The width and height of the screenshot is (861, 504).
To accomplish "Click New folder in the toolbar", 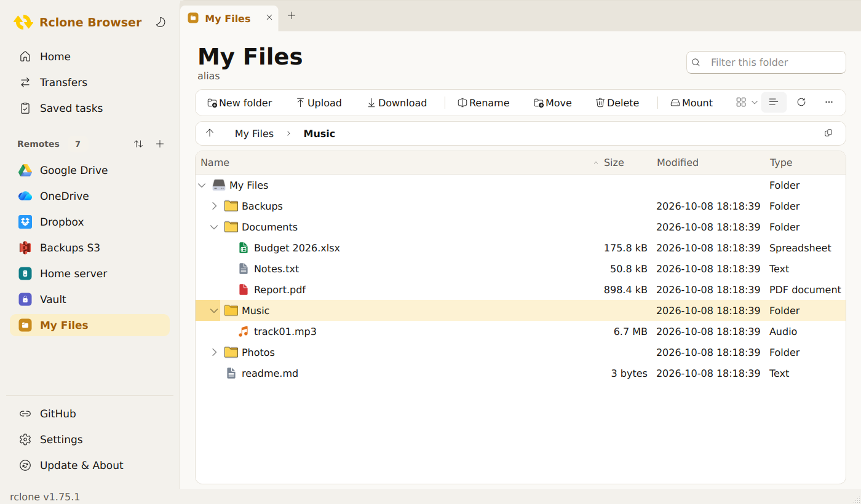I will tap(240, 103).
